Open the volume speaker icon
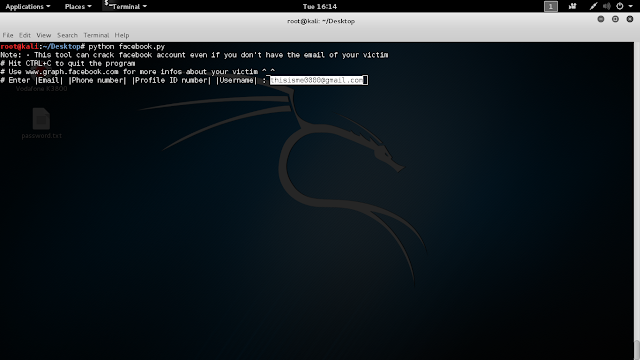 (607, 6)
